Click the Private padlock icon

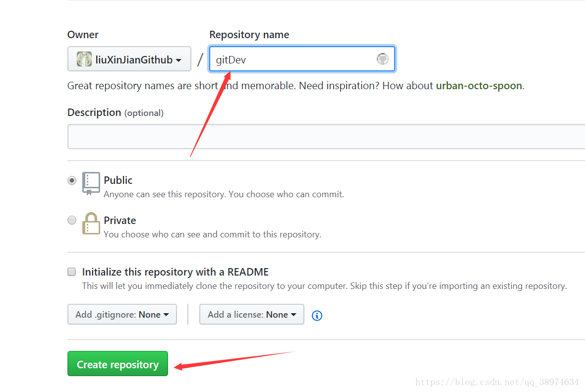tap(91, 224)
